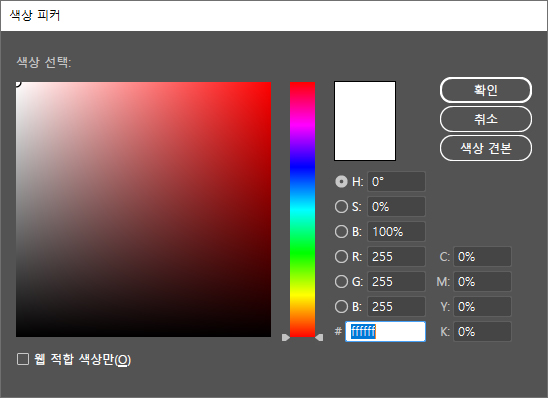Select the RGB blue B radio button

341,306
